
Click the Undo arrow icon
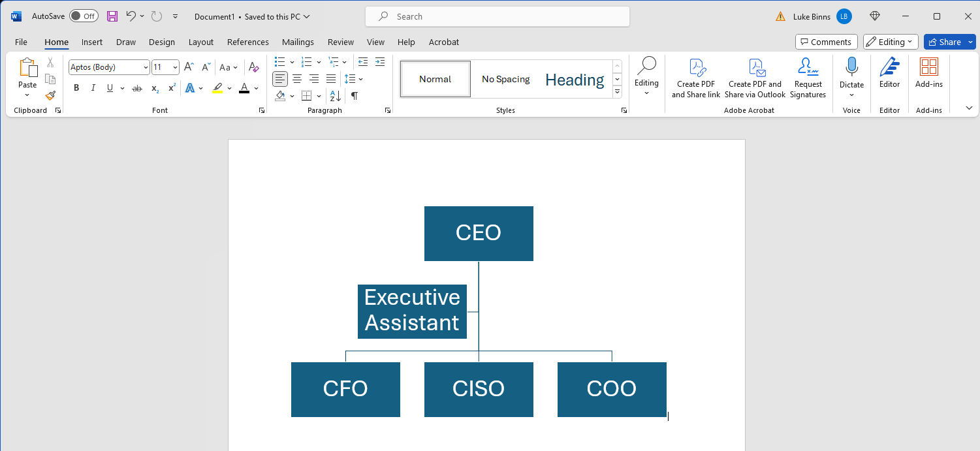[131, 16]
